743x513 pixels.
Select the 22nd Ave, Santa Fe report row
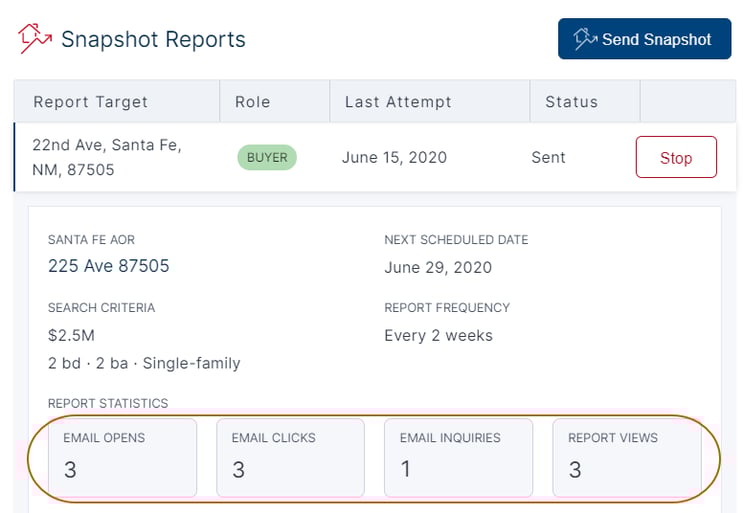pyautogui.click(x=375, y=157)
